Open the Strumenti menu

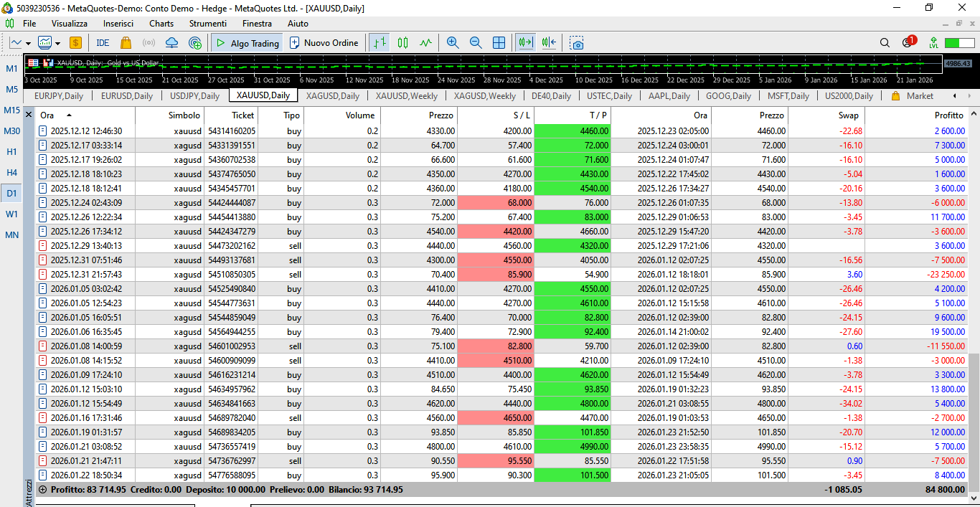[207, 24]
